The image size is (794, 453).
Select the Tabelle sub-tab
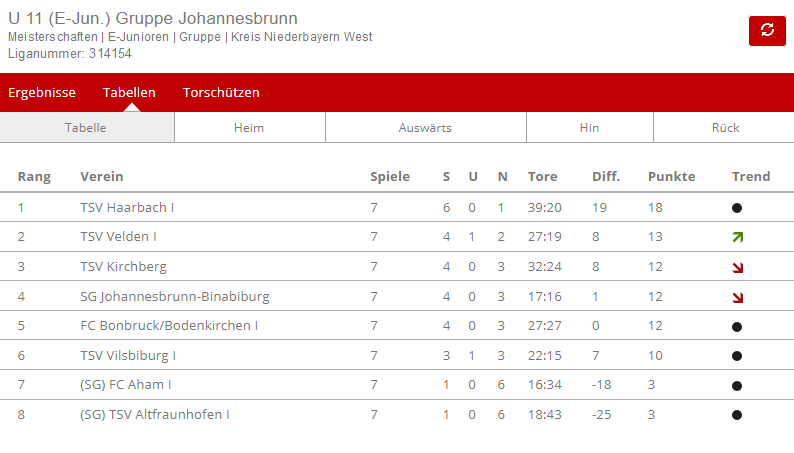[x=86, y=128]
